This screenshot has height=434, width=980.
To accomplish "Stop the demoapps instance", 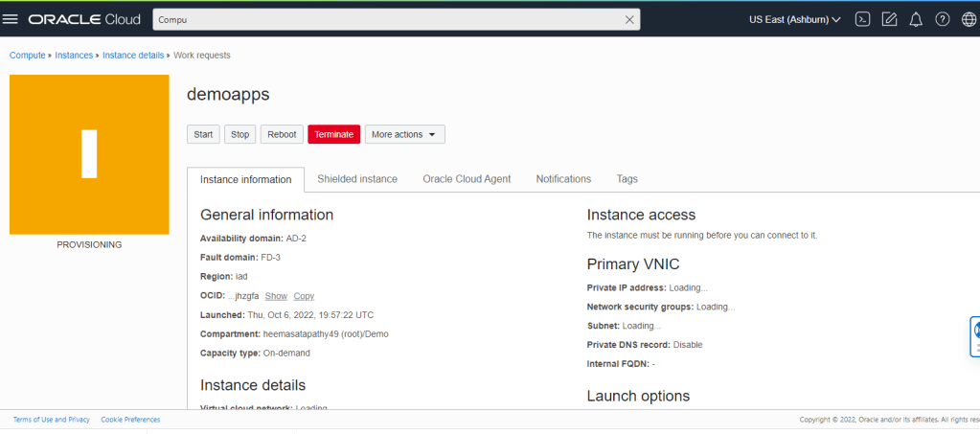I will (x=239, y=134).
